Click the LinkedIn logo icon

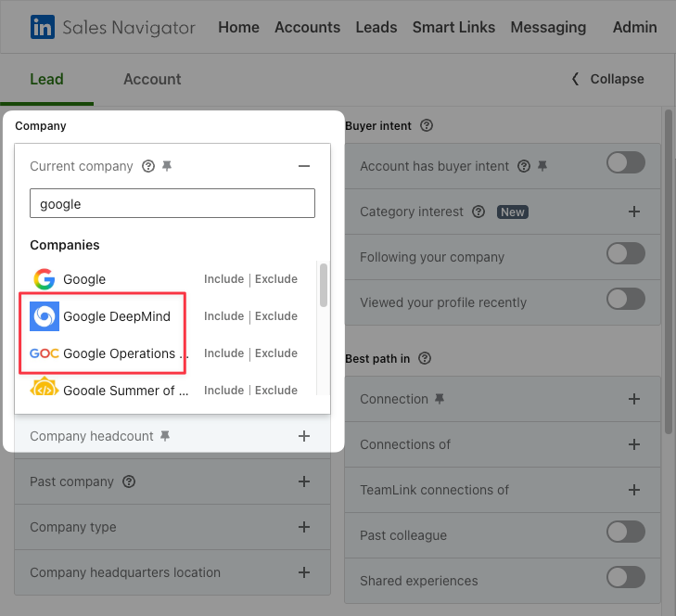pyautogui.click(x=43, y=27)
